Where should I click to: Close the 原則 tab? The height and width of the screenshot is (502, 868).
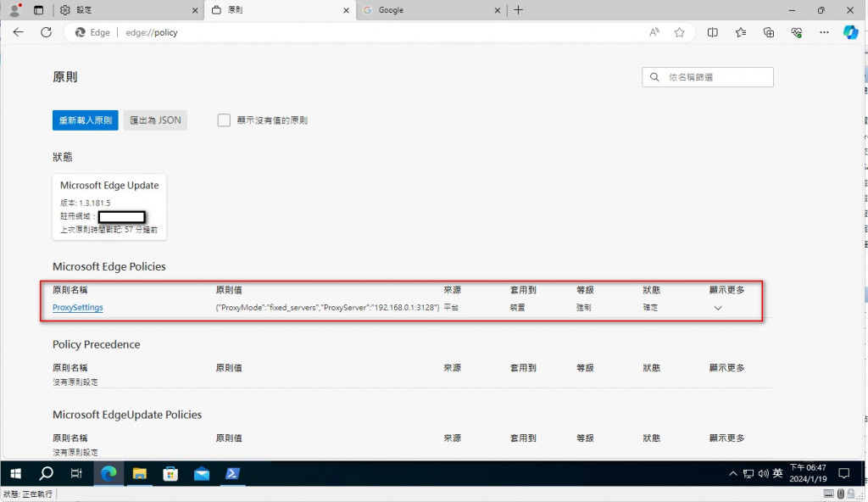[346, 10]
